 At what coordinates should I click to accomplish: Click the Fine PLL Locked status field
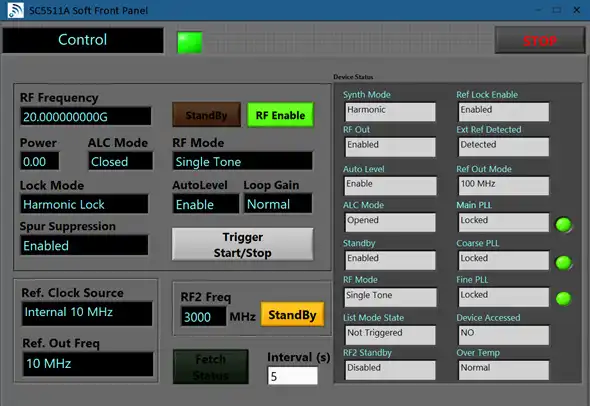coord(504,297)
